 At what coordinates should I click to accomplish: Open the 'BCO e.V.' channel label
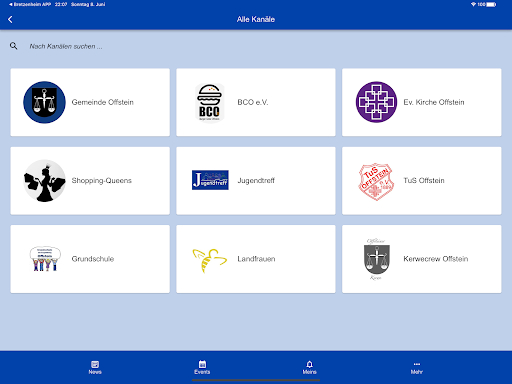[253, 102]
